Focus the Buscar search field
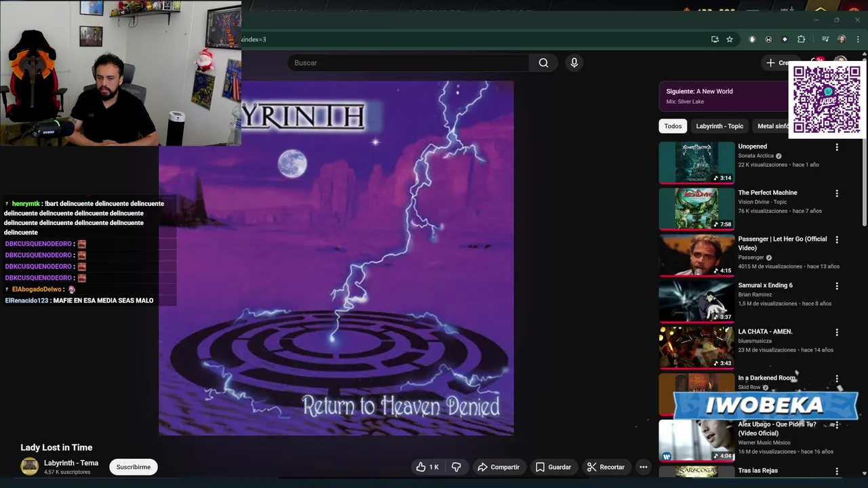The width and height of the screenshot is (868, 488). (408, 63)
